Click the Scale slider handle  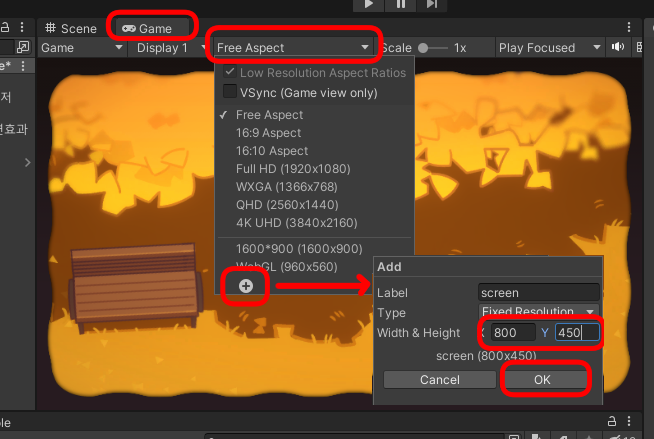[x=423, y=48]
